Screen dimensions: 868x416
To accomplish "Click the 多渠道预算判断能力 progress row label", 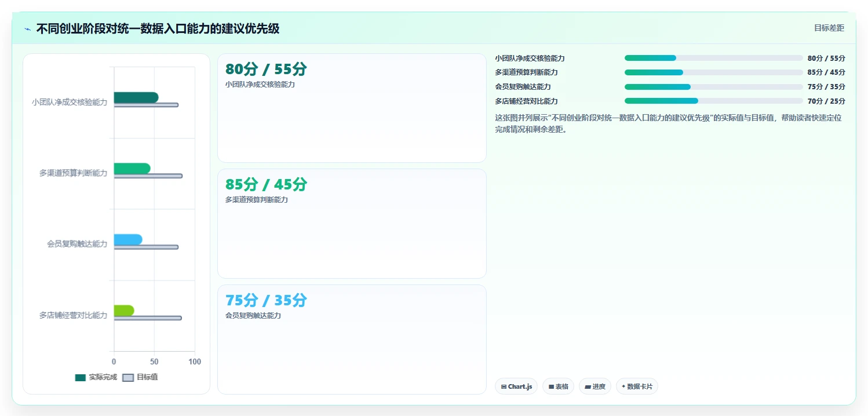I will pyautogui.click(x=526, y=72).
